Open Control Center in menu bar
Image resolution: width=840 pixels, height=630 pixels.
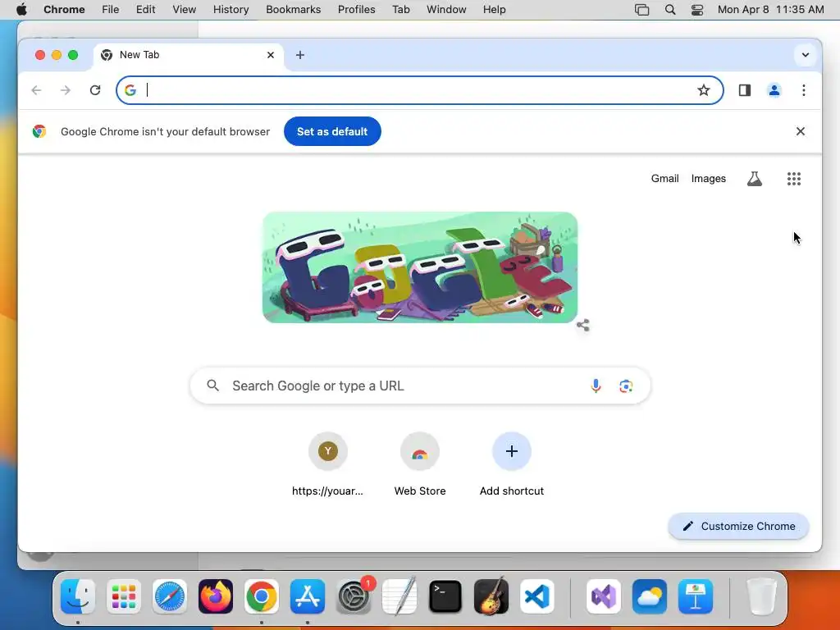pyautogui.click(x=697, y=10)
